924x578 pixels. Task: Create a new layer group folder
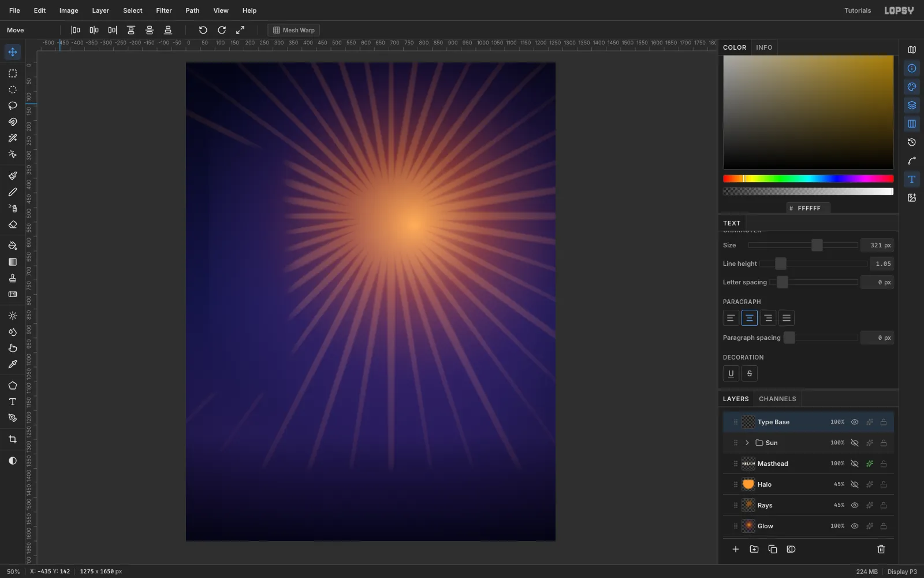coord(754,549)
